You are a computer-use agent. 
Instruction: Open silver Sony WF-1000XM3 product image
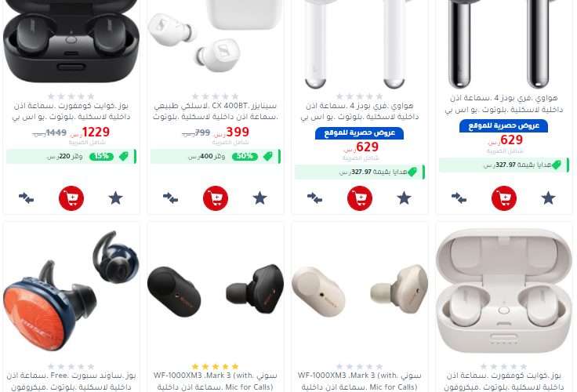360,289
